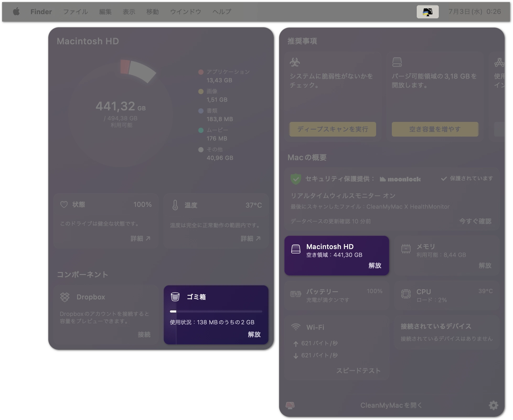This screenshot has width=513, height=420.
Task: Click the その他 white legend dot
Action: pos(201,150)
